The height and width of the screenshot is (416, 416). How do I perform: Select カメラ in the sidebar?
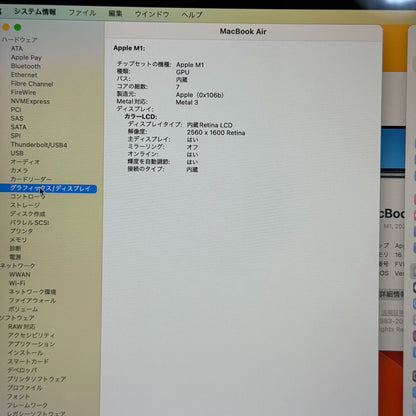click(19, 170)
